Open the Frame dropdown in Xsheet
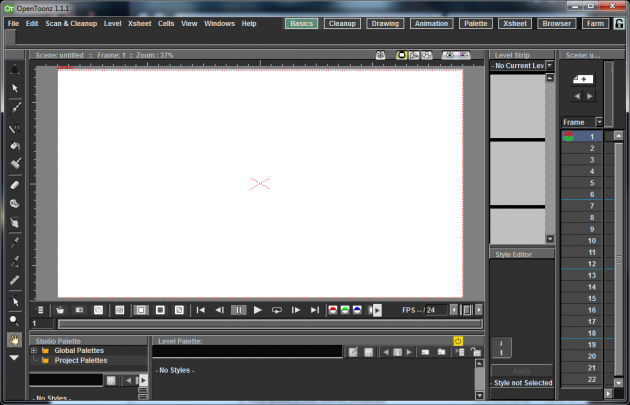 click(600, 122)
